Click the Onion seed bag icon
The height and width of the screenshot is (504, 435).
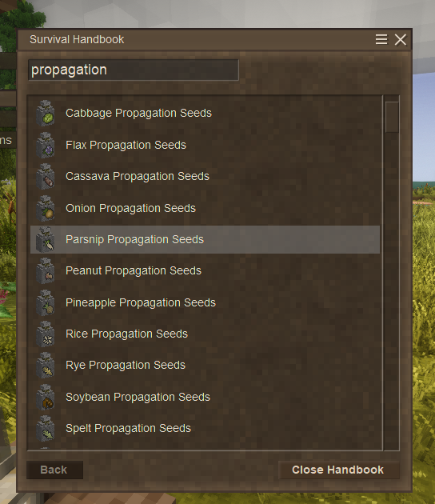click(x=45, y=208)
